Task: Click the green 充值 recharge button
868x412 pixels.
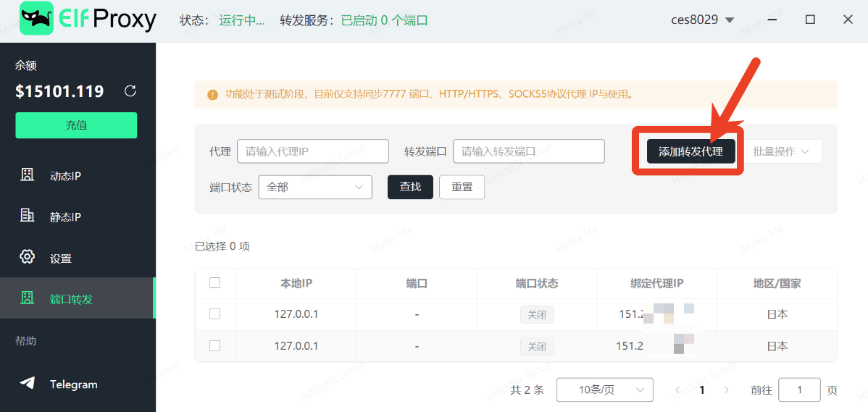Action: [76, 125]
